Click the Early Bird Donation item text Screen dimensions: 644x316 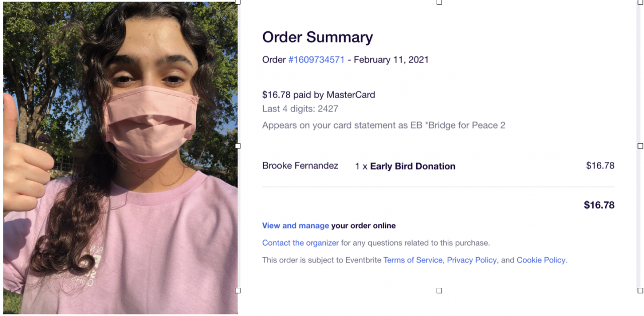[413, 167]
